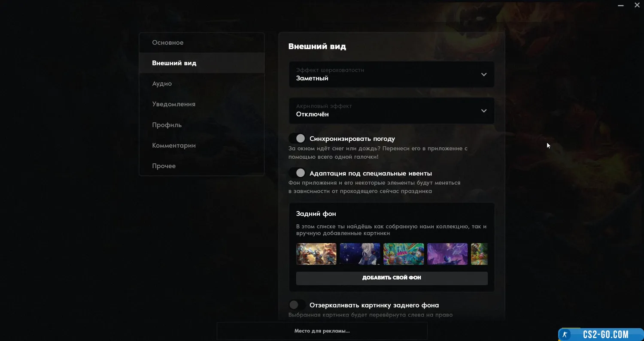Open the Профиль section
The height and width of the screenshot is (341, 644).
pyautogui.click(x=202, y=125)
